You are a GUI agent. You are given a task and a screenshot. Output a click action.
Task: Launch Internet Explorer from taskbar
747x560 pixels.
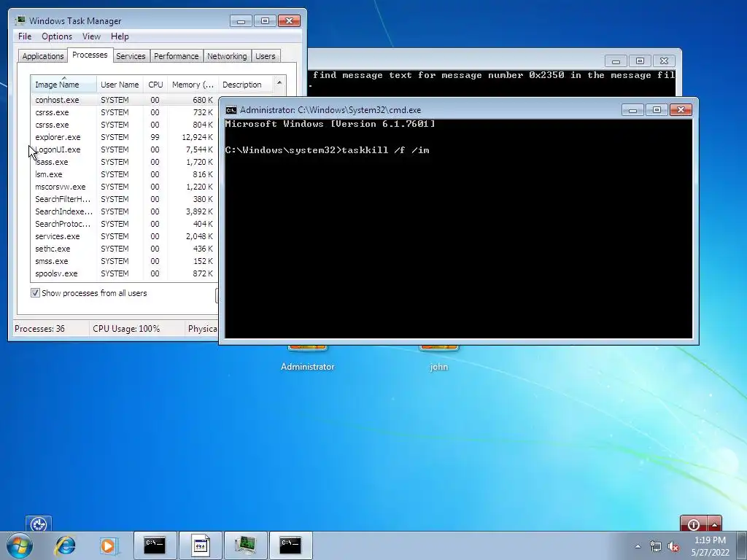click(65, 545)
